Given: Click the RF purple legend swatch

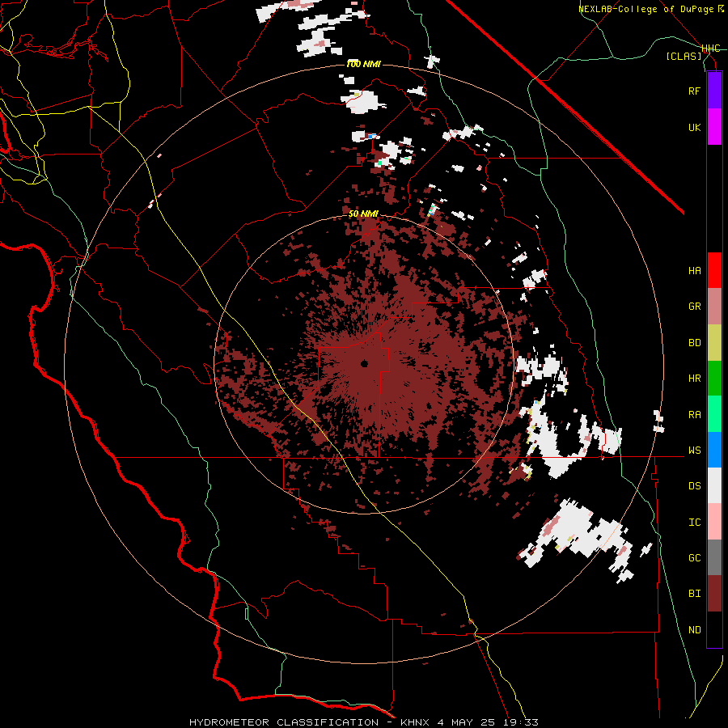Looking at the screenshot, I should click(714, 91).
